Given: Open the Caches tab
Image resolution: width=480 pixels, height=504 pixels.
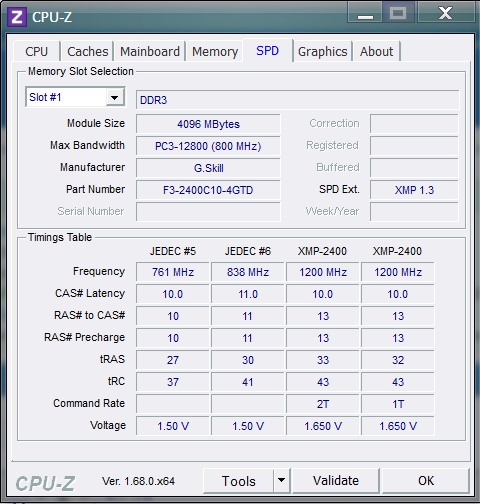Looking at the screenshot, I should coord(87,52).
